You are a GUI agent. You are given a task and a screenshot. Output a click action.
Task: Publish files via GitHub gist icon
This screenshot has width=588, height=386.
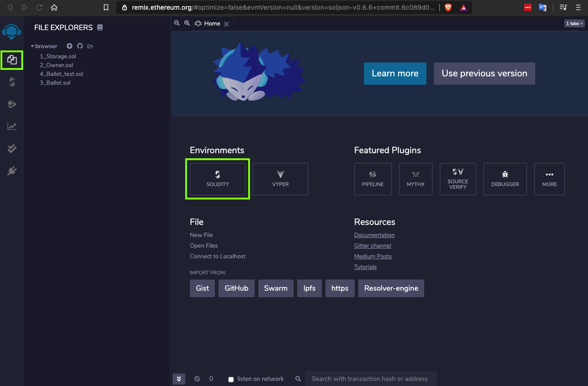pyautogui.click(x=80, y=46)
